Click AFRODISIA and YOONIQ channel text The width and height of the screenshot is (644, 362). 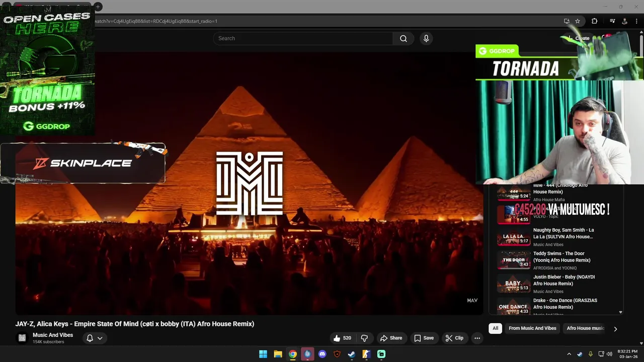click(x=555, y=268)
